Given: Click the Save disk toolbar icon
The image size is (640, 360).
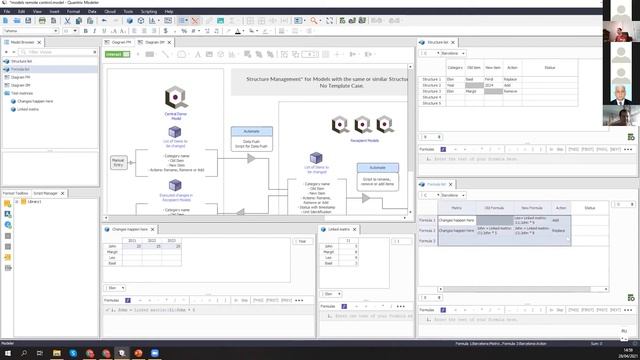Looking at the screenshot, I should coord(28,20).
